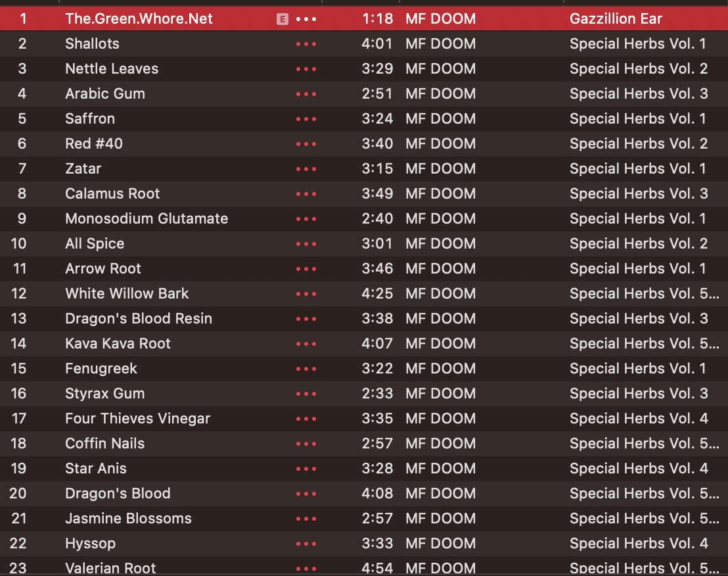Click the 3:22 duration of Fenugreek
Viewport: 728px width, 576px height.
point(377,368)
